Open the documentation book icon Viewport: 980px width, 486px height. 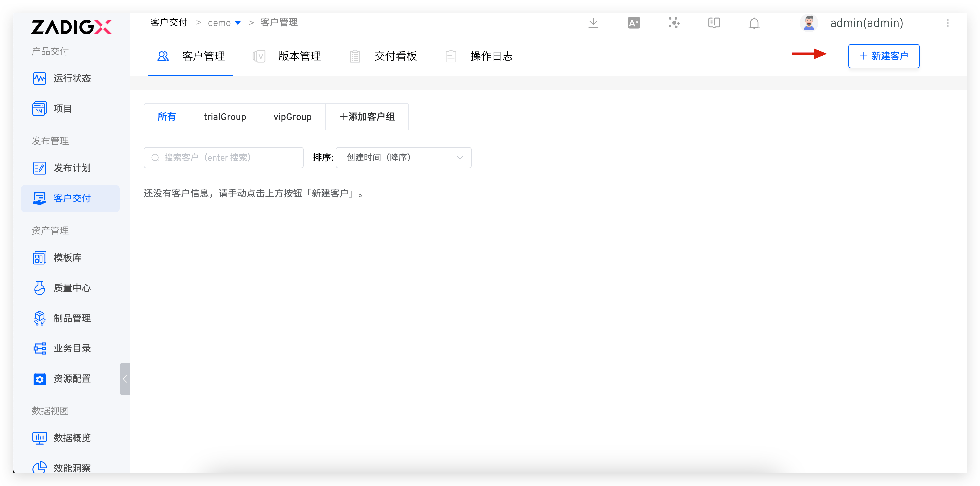[714, 23]
